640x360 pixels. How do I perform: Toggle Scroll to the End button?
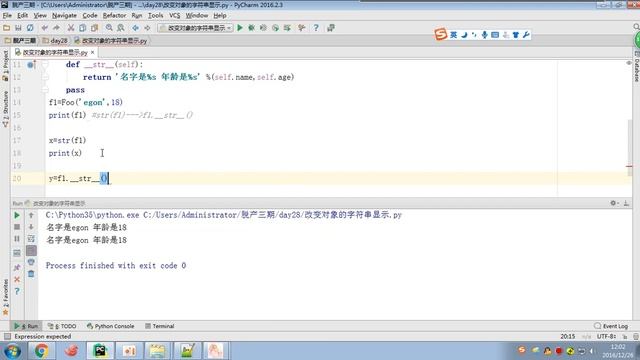31,251
